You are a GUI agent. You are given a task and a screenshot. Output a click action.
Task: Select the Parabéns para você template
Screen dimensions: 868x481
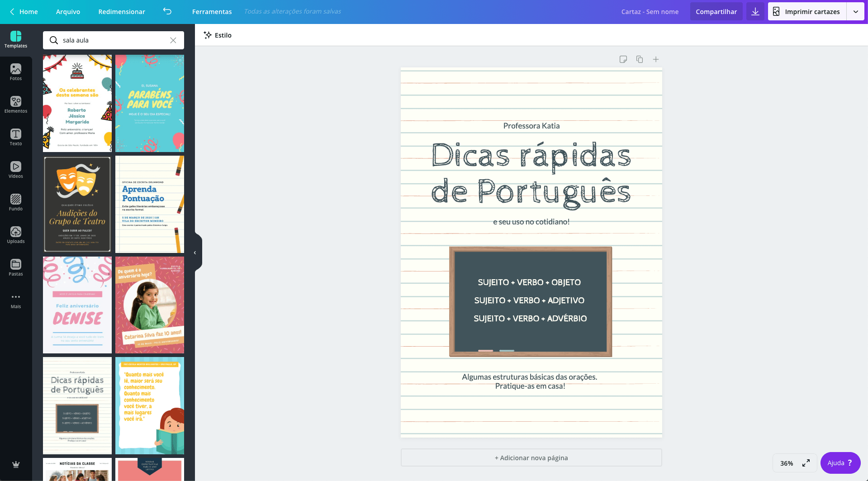pos(150,104)
